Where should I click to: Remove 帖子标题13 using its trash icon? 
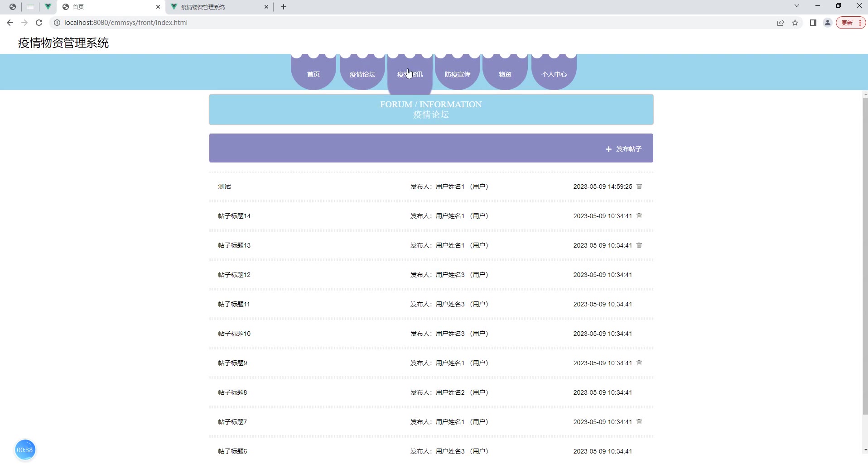[639, 245]
